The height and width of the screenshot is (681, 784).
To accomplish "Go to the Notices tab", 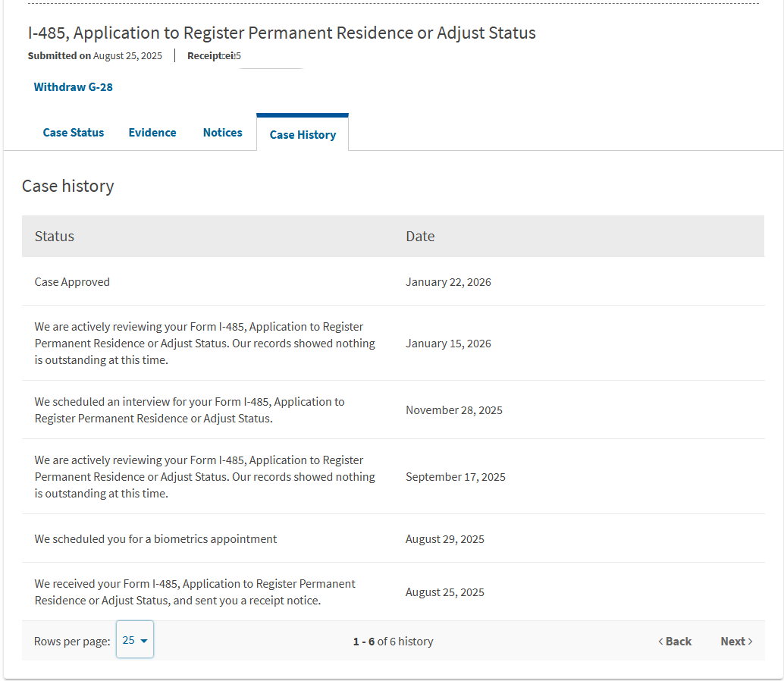I will (x=223, y=133).
